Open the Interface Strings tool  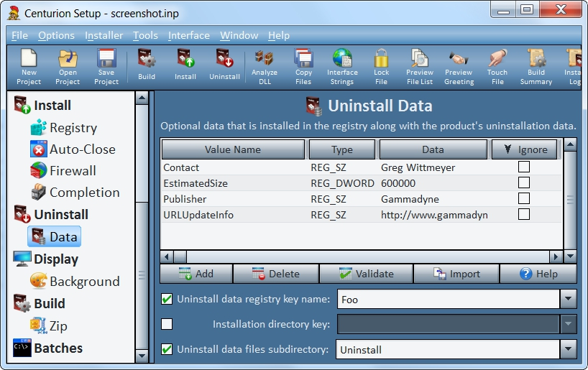tap(342, 67)
